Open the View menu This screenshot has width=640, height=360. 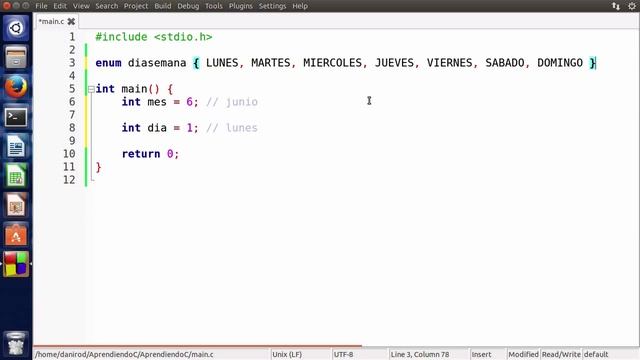coord(81,6)
